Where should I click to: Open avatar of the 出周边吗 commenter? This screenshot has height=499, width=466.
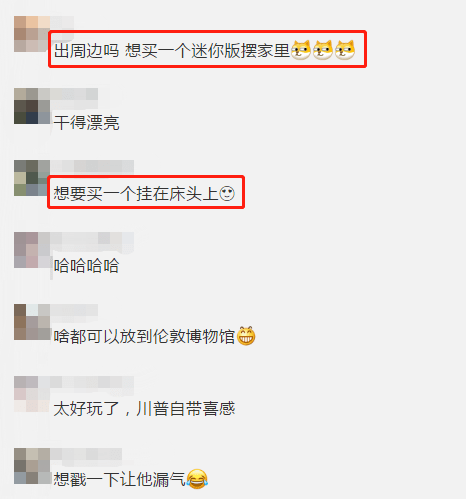click(x=32, y=34)
